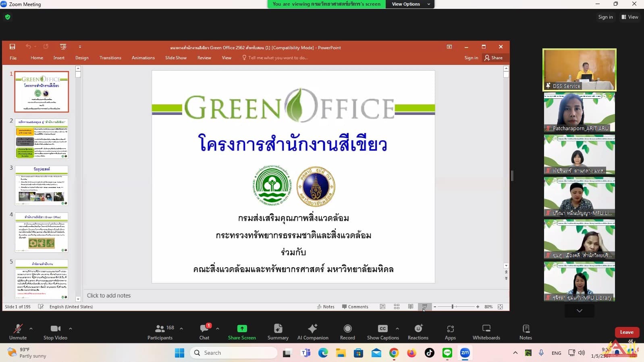The height and width of the screenshot is (362, 644).
Task: Unmute the microphone in Zoom
Action: coord(18,332)
